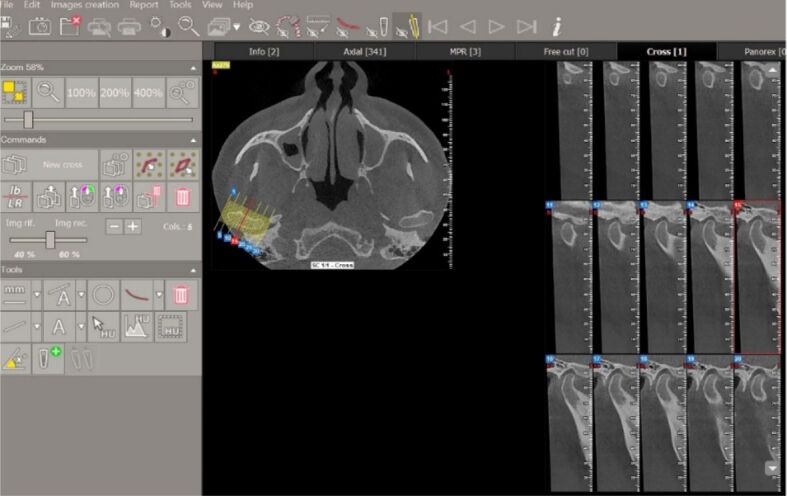The height and width of the screenshot is (496, 787).
Task: Click the Img rif/rec slider handle
Action: [51, 240]
